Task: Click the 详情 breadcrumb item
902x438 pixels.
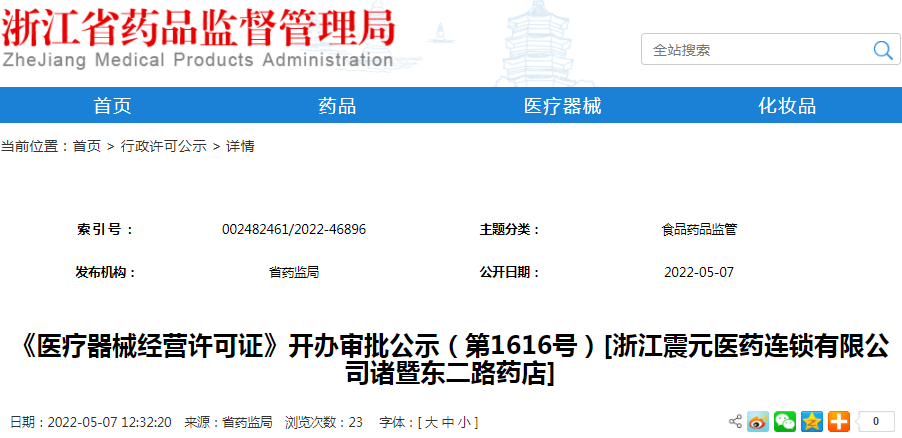Action: 240,146
